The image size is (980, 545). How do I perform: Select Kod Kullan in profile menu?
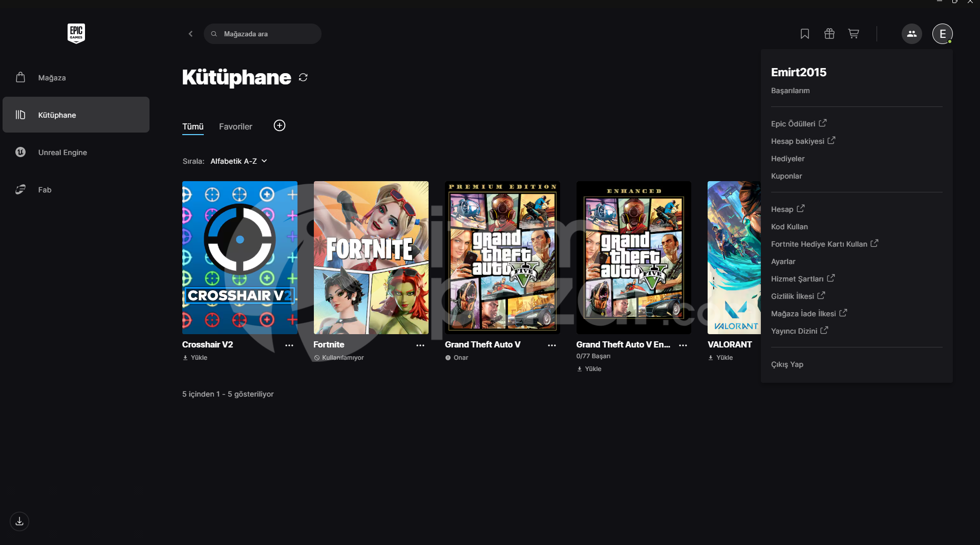point(790,227)
